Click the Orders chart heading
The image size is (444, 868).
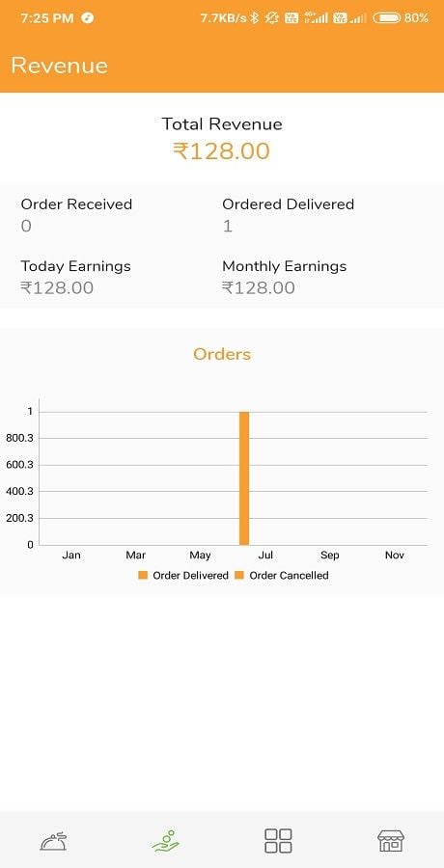point(222,354)
